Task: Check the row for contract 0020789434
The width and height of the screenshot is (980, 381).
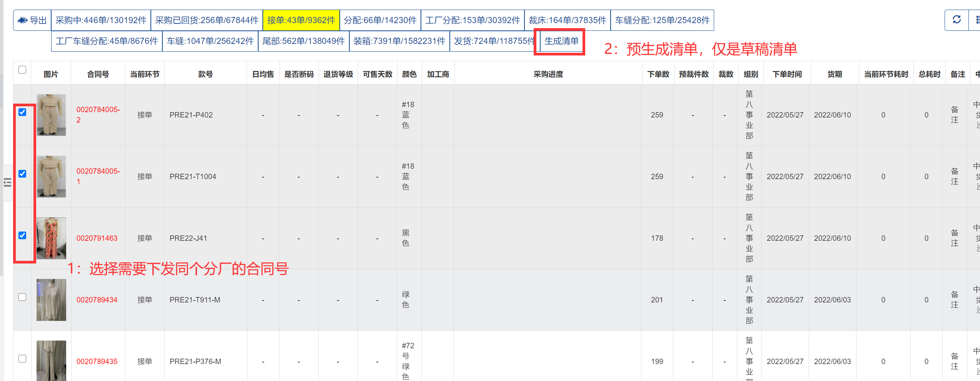Action: [x=22, y=297]
